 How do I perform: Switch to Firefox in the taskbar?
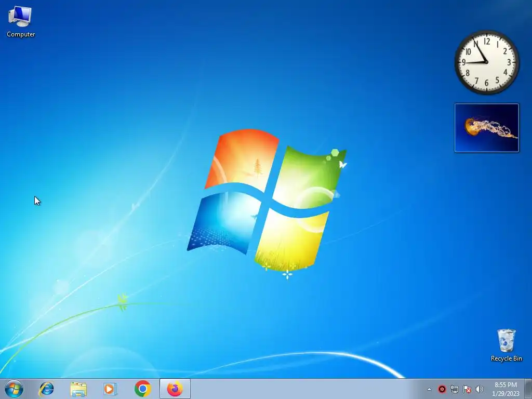click(175, 389)
